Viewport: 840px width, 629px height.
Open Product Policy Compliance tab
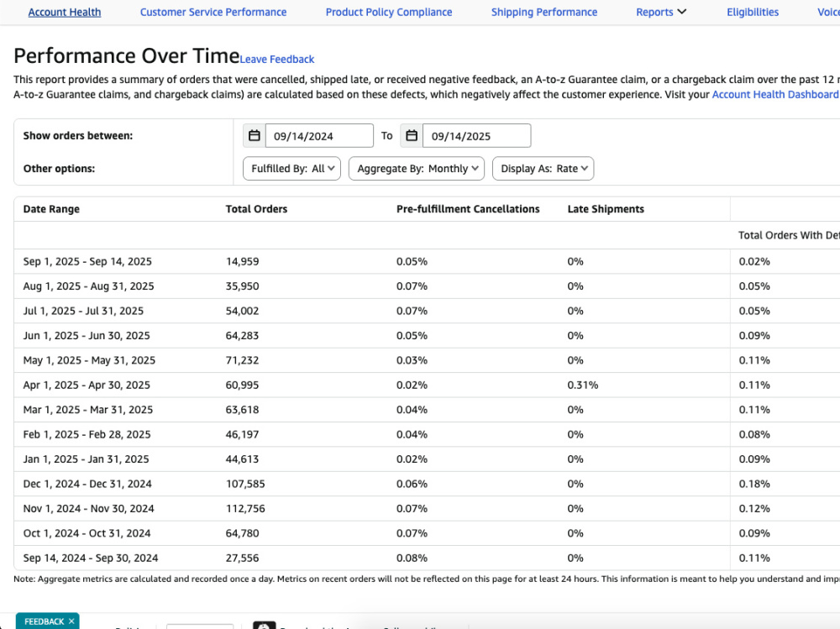pos(389,12)
